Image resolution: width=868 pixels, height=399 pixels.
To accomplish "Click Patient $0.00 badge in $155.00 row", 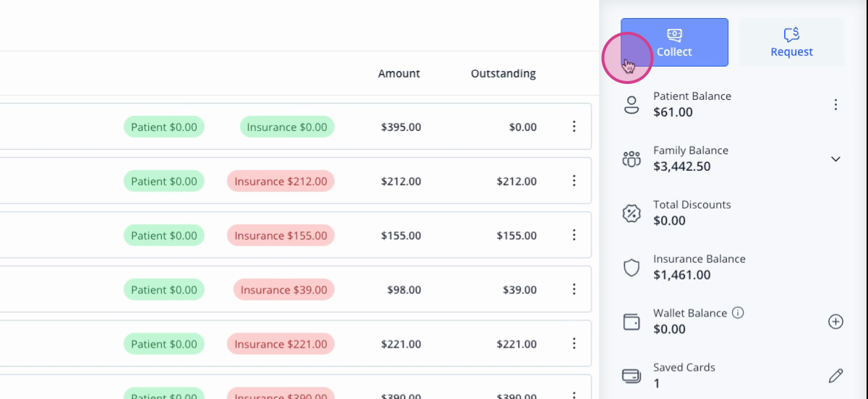I will pos(164,235).
